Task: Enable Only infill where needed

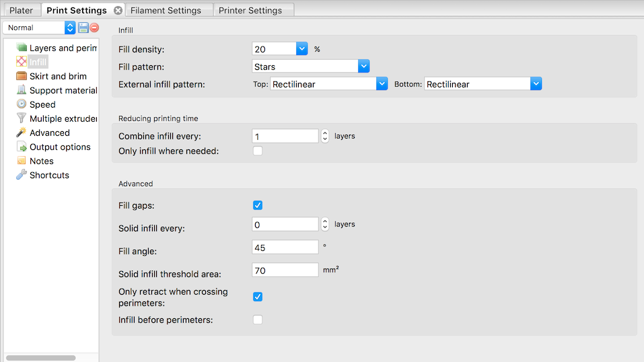Action: pos(258,151)
